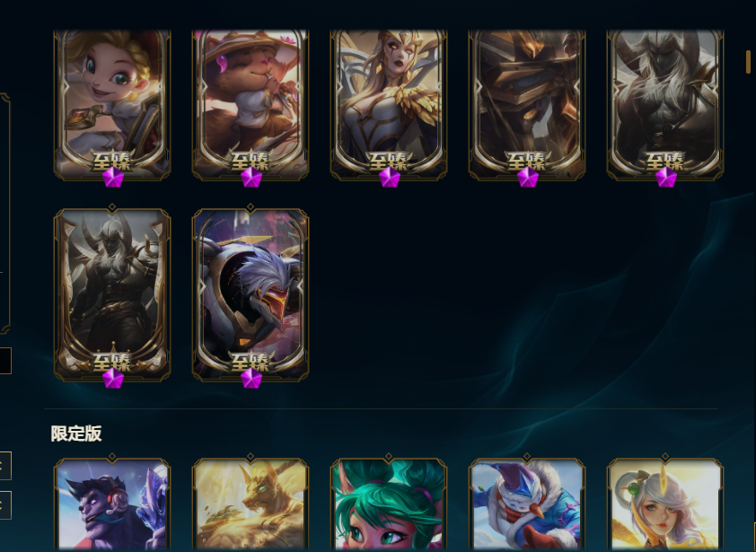Click purple gem under second-row crowned Sett skin
The height and width of the screenshot is (552, 756).
[113, 378]
